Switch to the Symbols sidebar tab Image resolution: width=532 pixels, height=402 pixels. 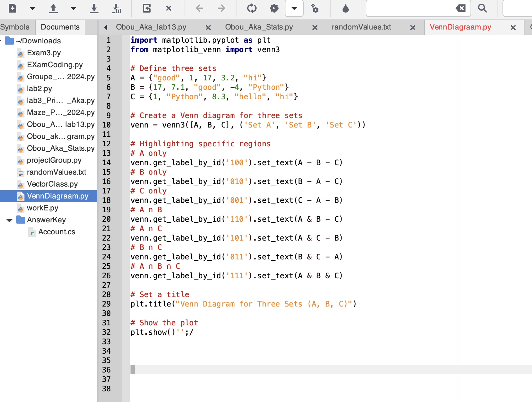click(15, 27)
